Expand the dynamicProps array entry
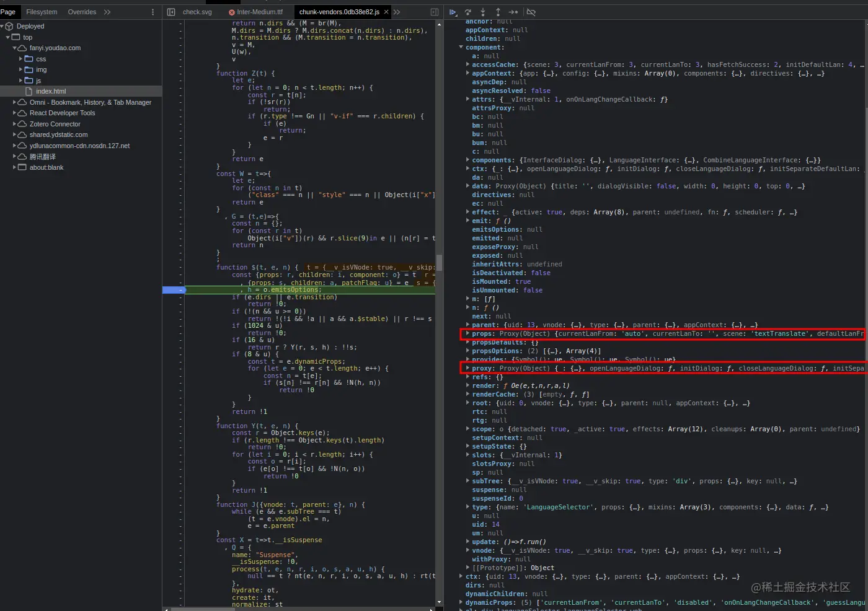Image resolution: width=868 pixels, height=611 pixels. tap(461, 602)
